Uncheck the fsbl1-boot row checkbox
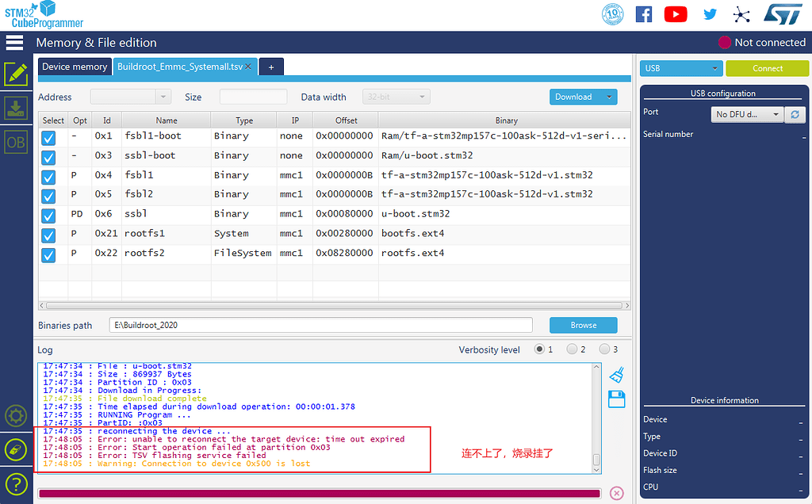The width and height of the screenshot is (812, 504). click(x=48, y=136)
